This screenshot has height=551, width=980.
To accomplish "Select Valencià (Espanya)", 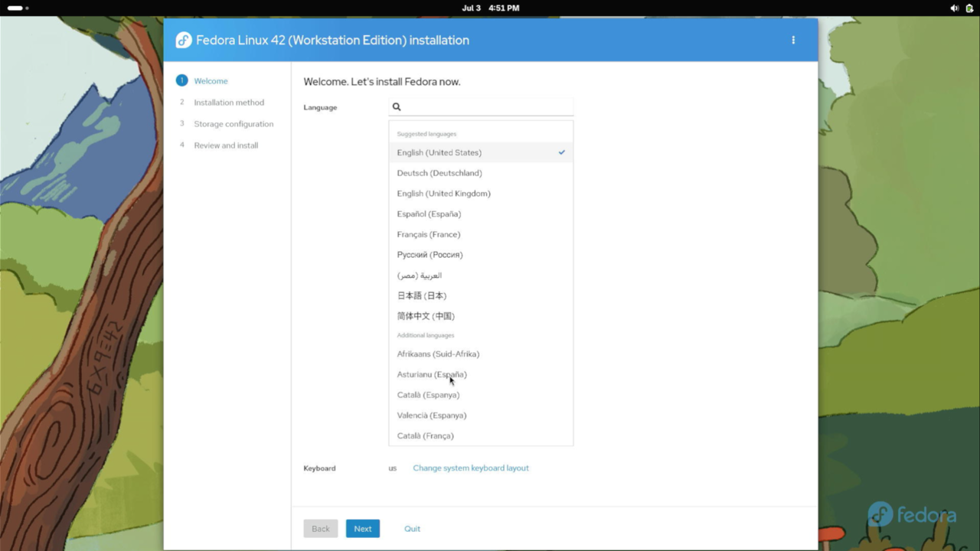I will (481, 416).
